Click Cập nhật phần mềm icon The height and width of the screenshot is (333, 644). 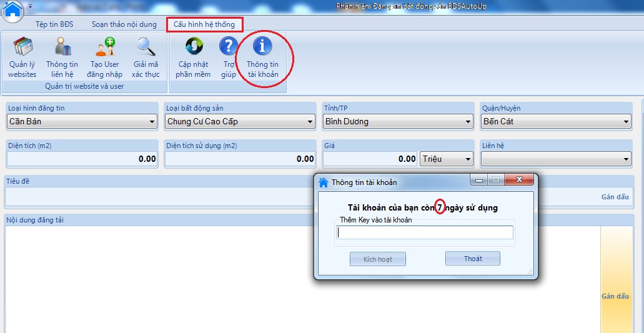[193, 57]
